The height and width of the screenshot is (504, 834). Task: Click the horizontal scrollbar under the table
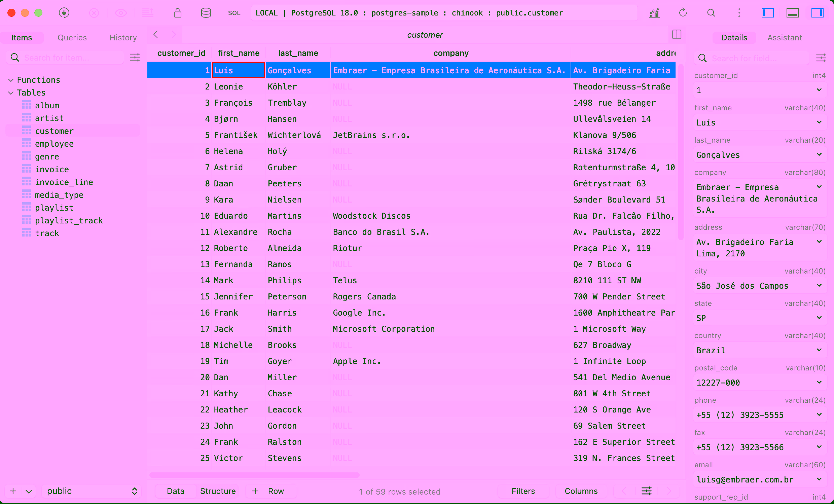point(254,475)
